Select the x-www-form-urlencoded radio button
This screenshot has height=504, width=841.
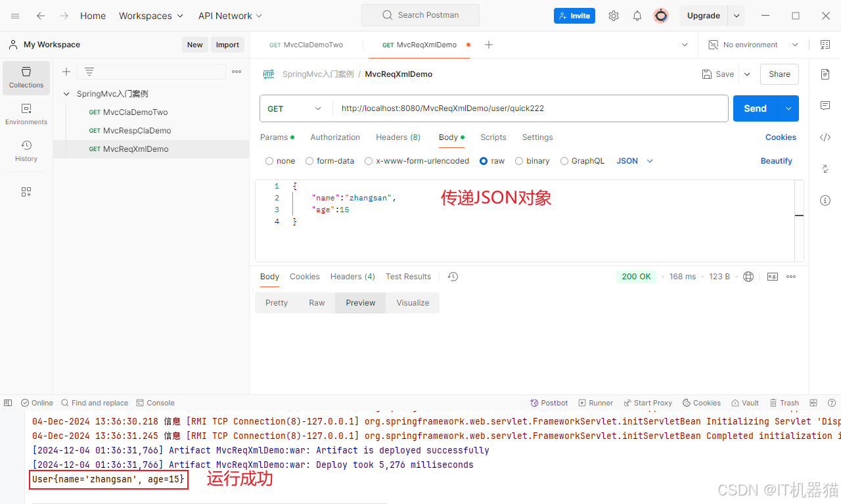(369, 161)
